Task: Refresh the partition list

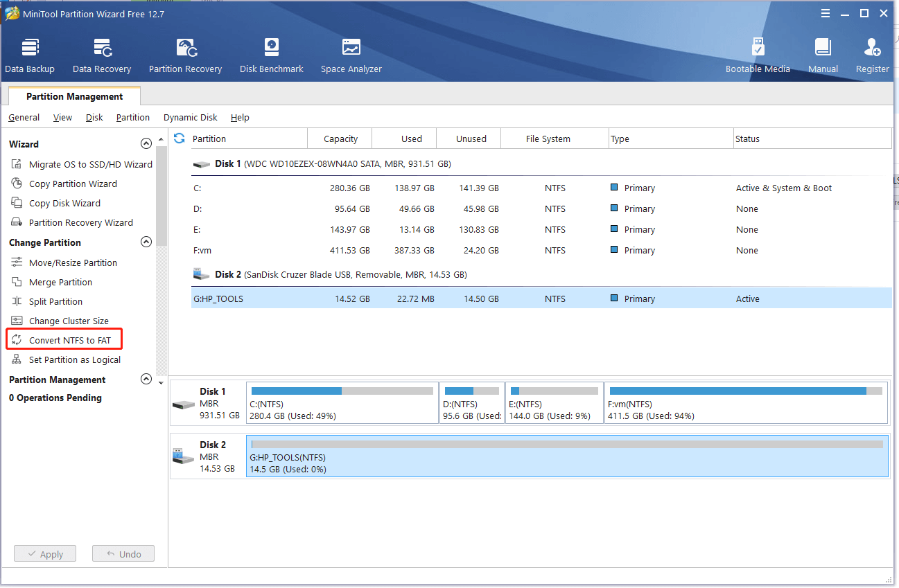Action: [180, 139]
